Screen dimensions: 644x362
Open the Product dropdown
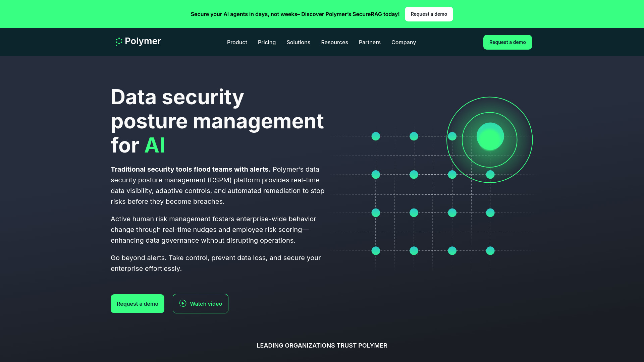click(x=237, y=42)
